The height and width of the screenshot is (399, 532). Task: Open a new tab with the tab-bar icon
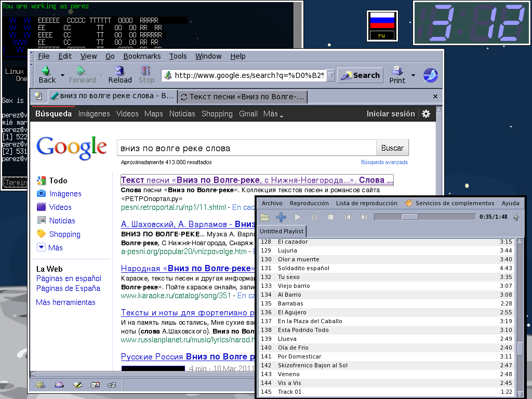coord(38,96)
